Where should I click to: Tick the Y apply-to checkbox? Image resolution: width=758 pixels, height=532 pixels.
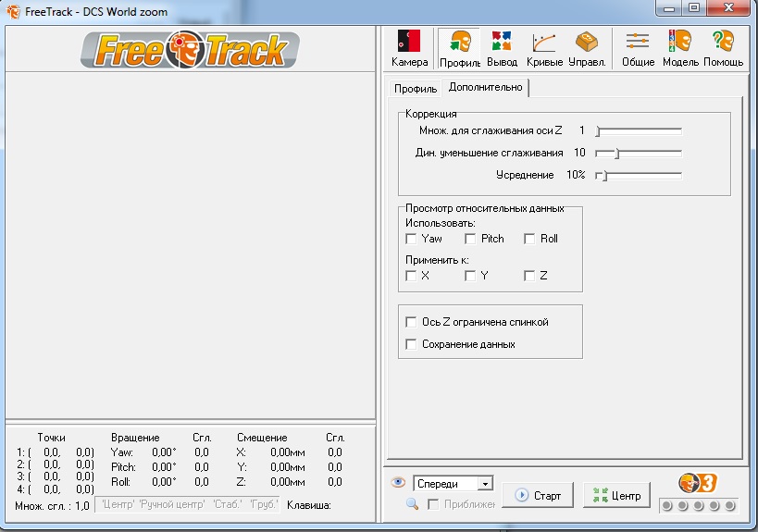point(470,276)
